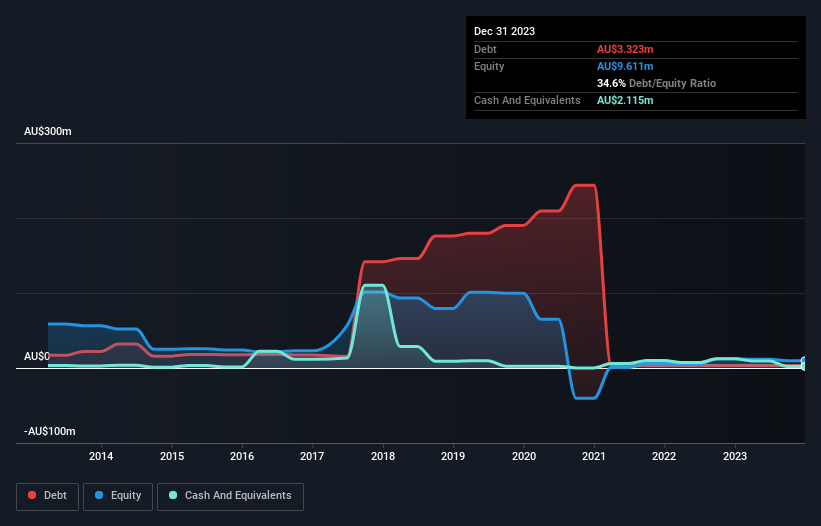Click the 2023 x-axis label
Viewport: 821px width, 526px height.
[x=735, y=456]
